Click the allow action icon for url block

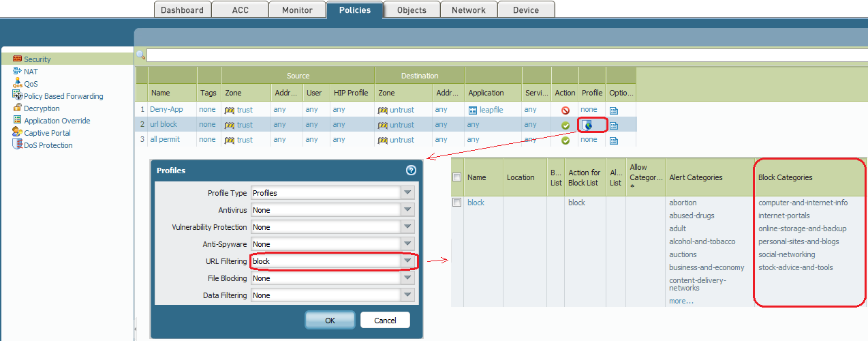click(565, 125)
